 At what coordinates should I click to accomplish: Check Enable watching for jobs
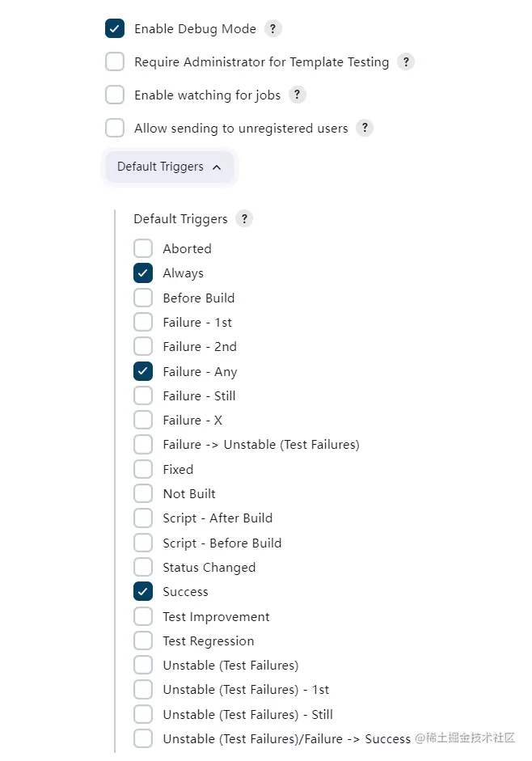115,95
